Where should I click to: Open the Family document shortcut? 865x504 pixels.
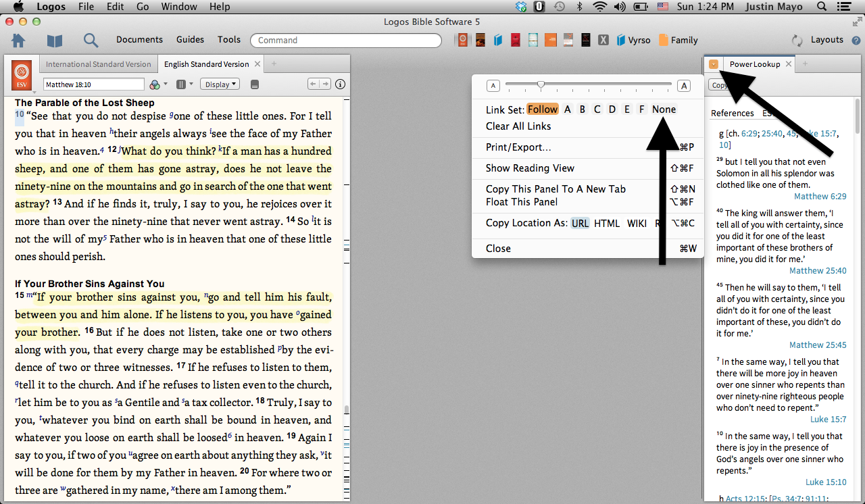coord(678,40)
